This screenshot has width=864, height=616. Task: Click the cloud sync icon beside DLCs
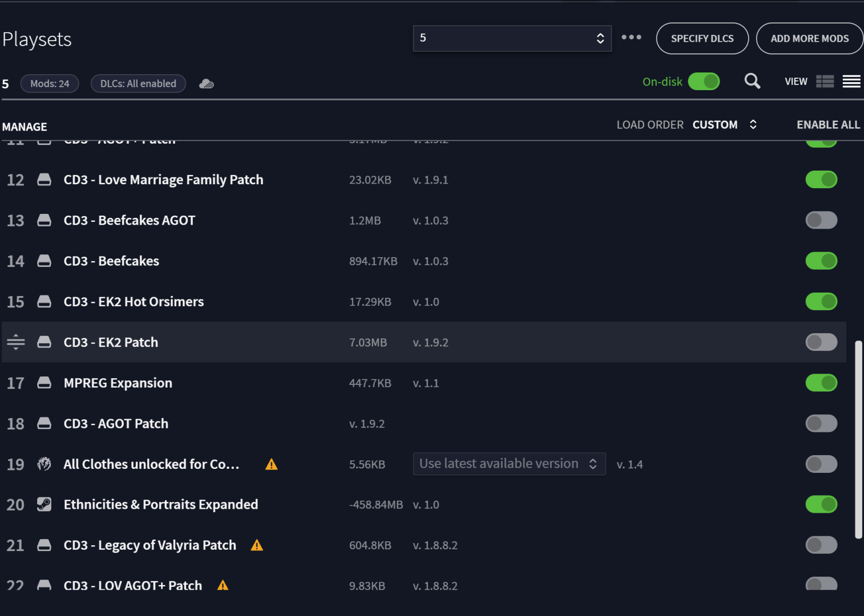(207, 84)
